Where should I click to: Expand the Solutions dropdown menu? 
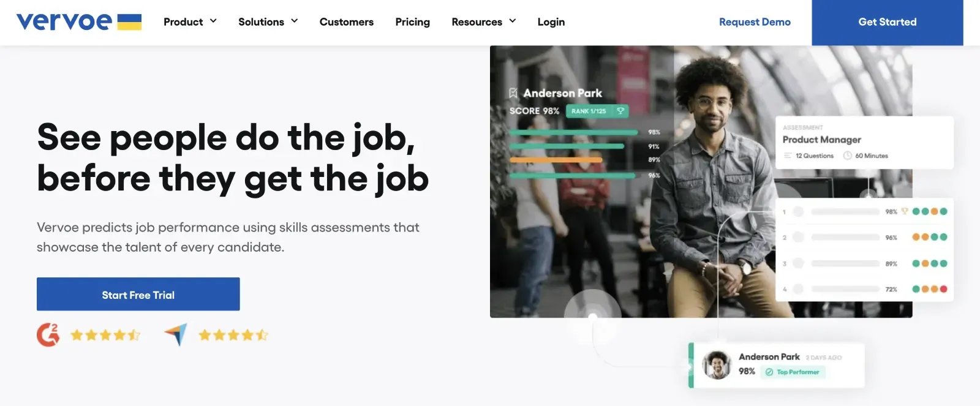point(268,22)
